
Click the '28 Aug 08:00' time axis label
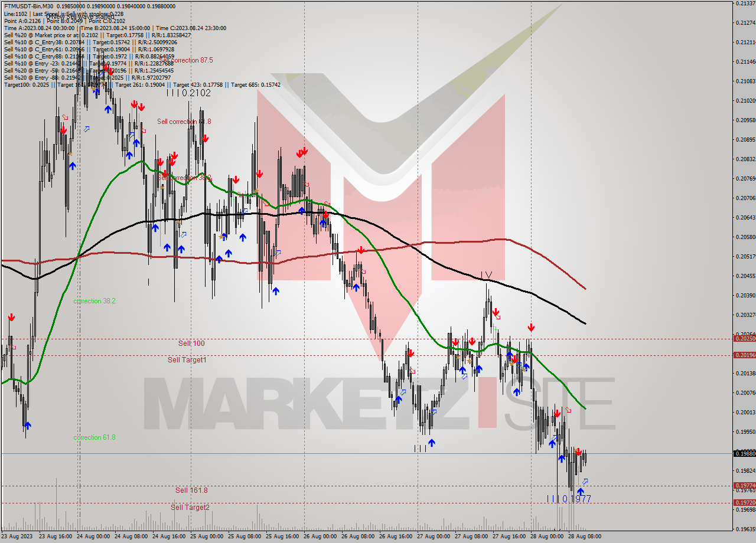[x=585, y=537]
